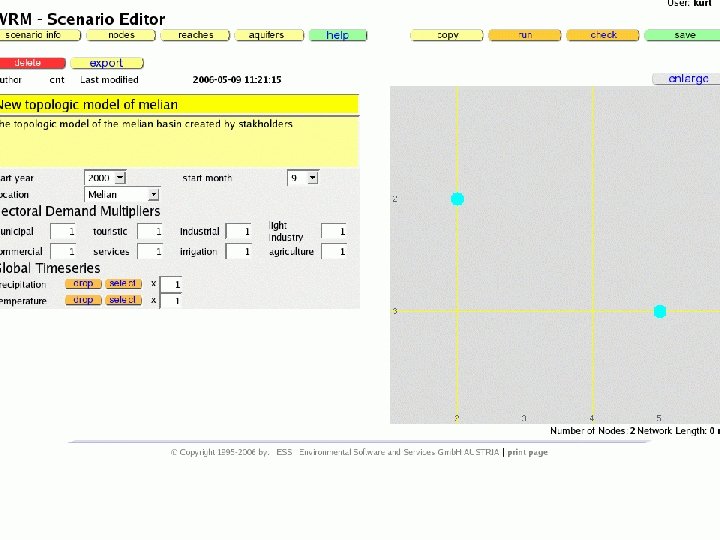This screenshot has height=540, width=720.
Task: Drop the temperature timeseries
Action: pyautogui.click(x=83, y=300)
